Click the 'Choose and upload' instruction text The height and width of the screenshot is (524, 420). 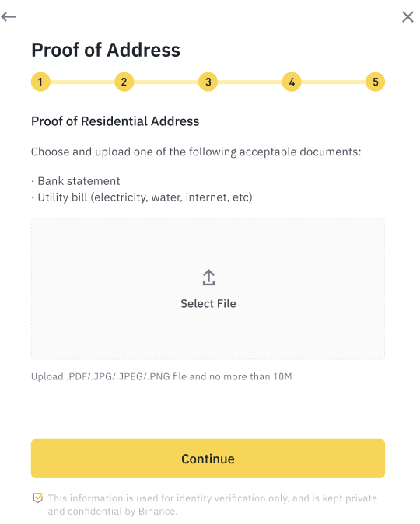[x=196, y=152]
